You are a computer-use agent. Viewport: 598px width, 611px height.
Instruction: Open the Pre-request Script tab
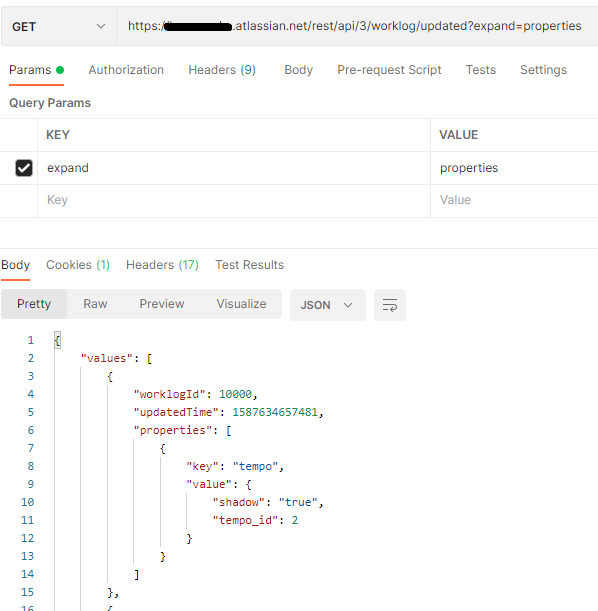click(389, 70)
